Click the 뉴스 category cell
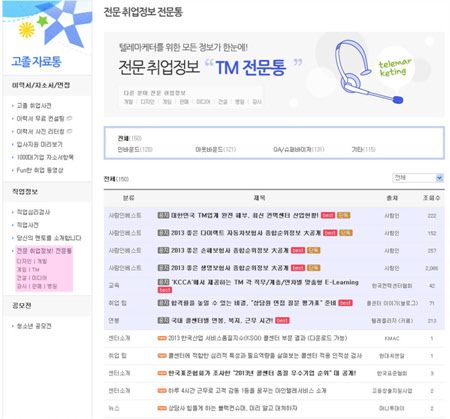Screen dimensions: 450x419 pos(114,408)
